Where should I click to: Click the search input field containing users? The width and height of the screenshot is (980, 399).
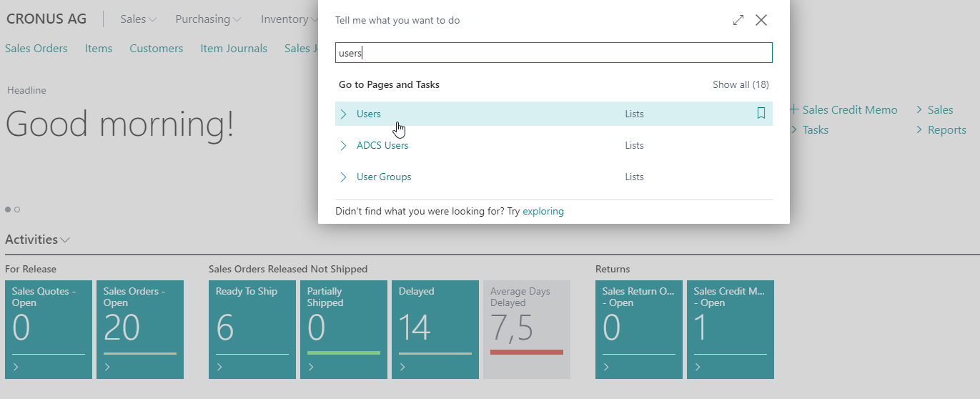tap(553, 53)
